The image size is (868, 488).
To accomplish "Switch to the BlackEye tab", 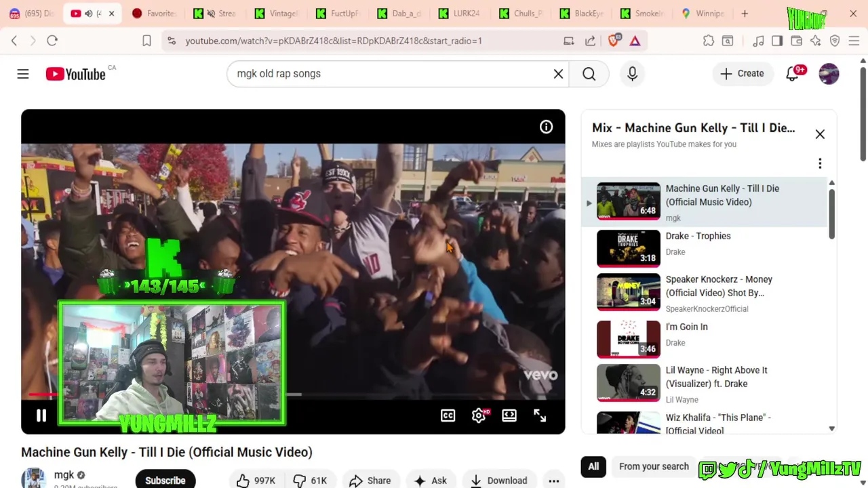I will tap(582, 14).
